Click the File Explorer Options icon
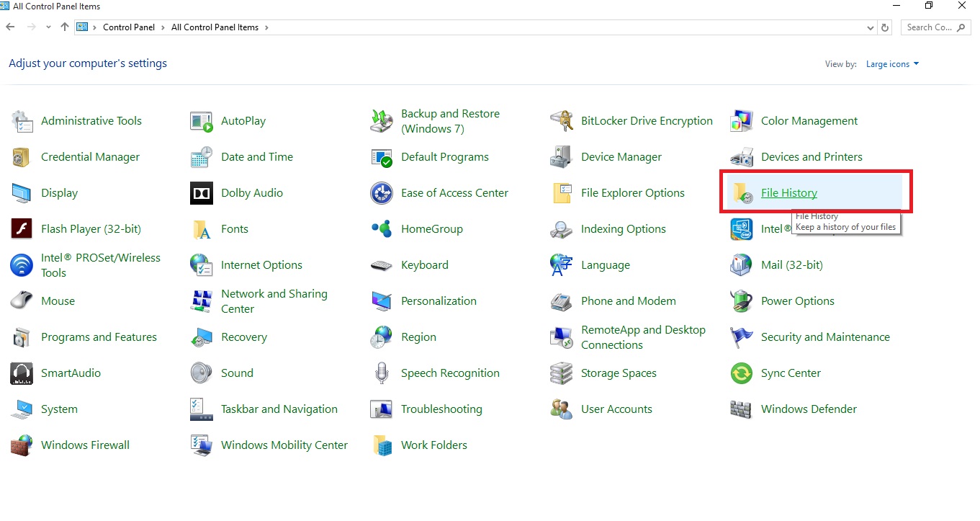 tap(562, 193)
